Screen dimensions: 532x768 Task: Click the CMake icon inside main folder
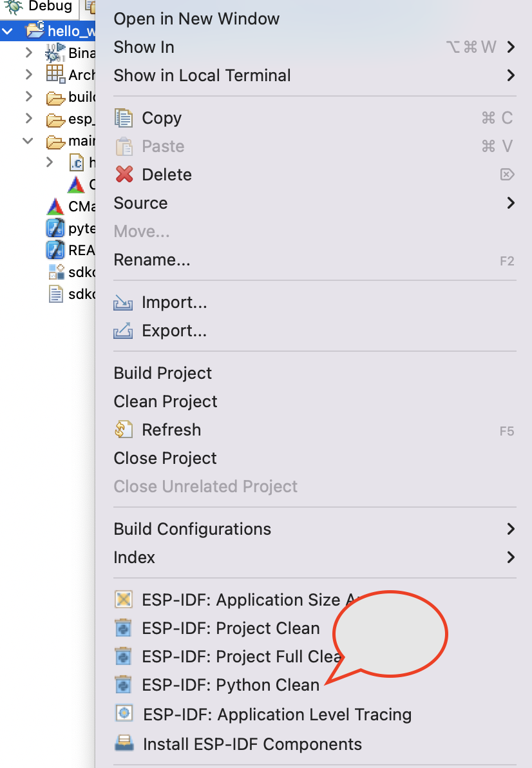[x=77, y=184]
